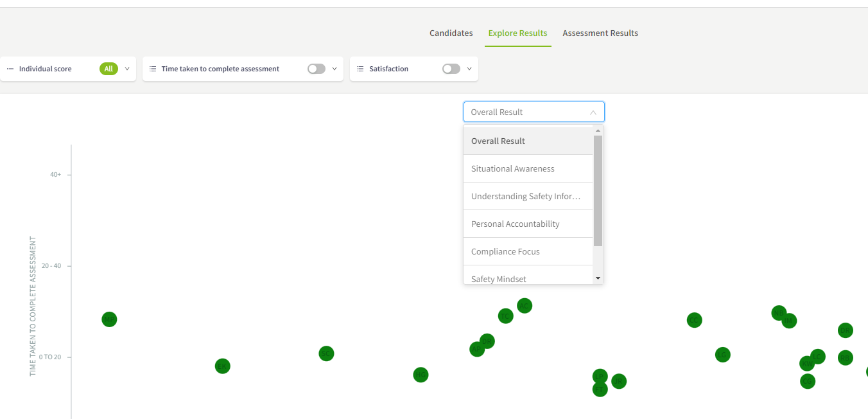Viewport: 868px width, 419px height.
Task: Expand the Satisfaction filter chevron
Action: [x=469, y=69]
